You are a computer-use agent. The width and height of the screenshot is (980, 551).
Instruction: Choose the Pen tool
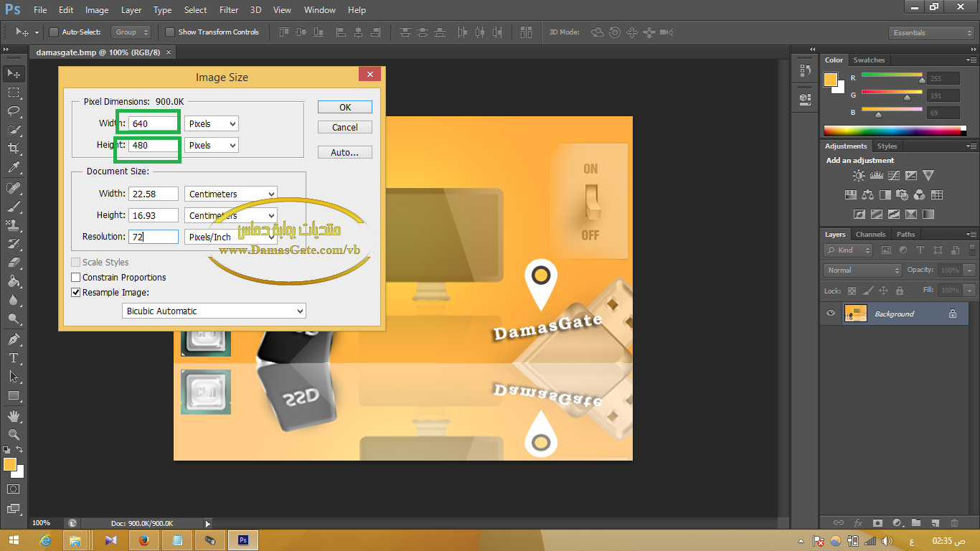14,339
